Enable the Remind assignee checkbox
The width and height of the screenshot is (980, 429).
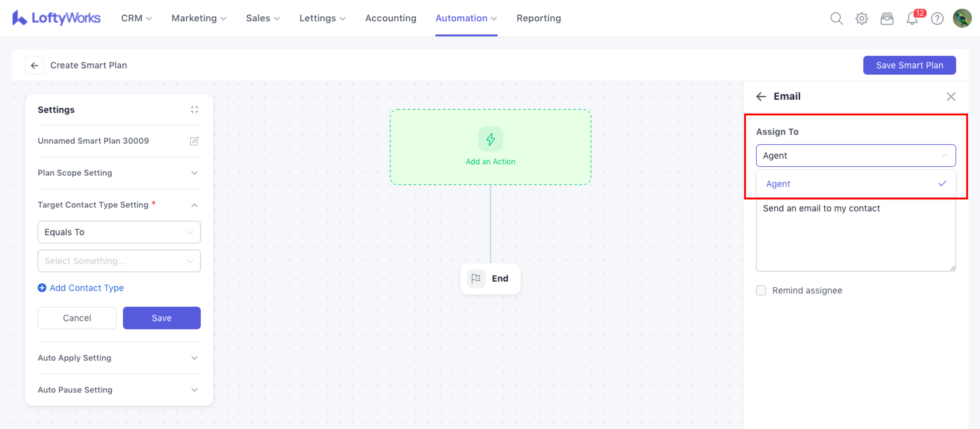pos(761,291)
